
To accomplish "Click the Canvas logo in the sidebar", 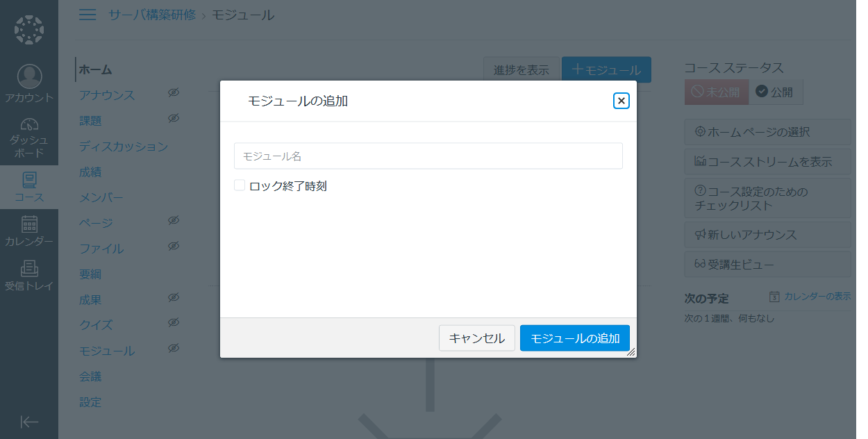I will [x=29, y=29].
